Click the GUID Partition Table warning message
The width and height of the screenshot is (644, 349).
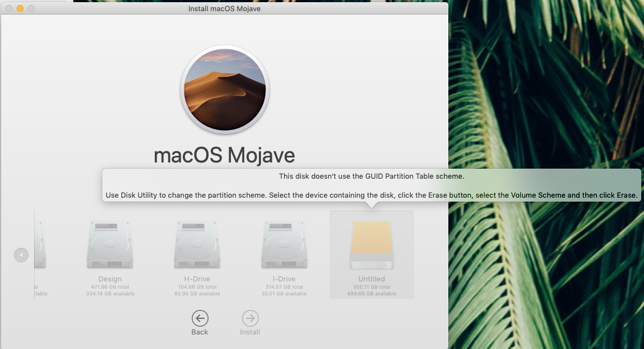click(372, 176)
